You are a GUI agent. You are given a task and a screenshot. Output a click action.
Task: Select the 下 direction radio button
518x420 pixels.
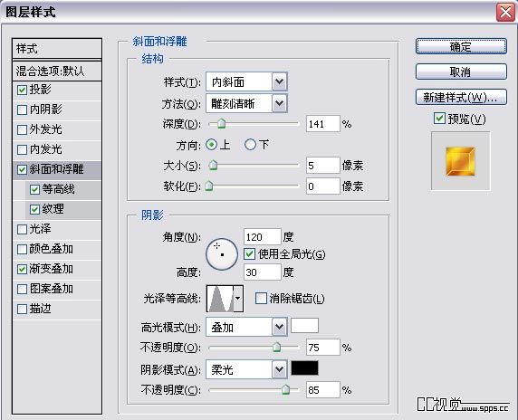coord(250,145)
